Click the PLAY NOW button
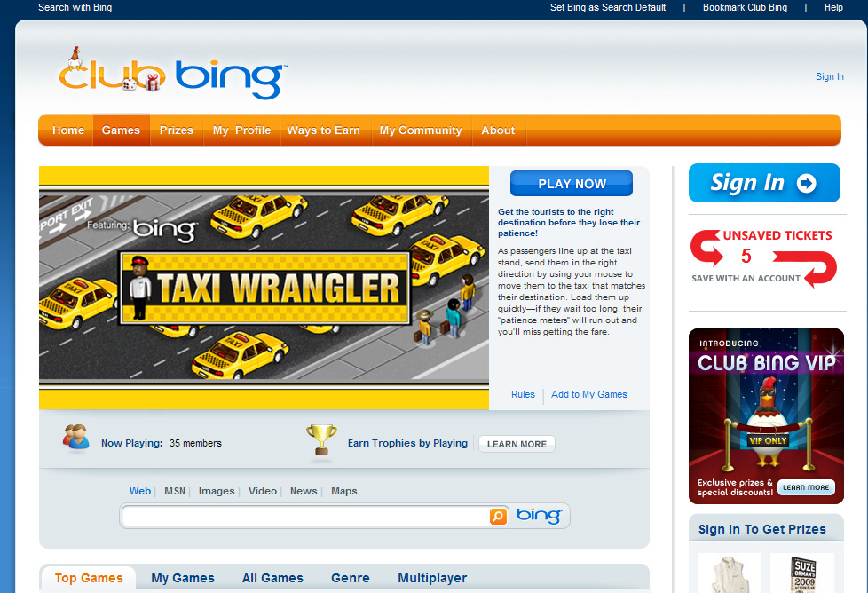This screenshot has width=868, height=593. click(572, 183)
